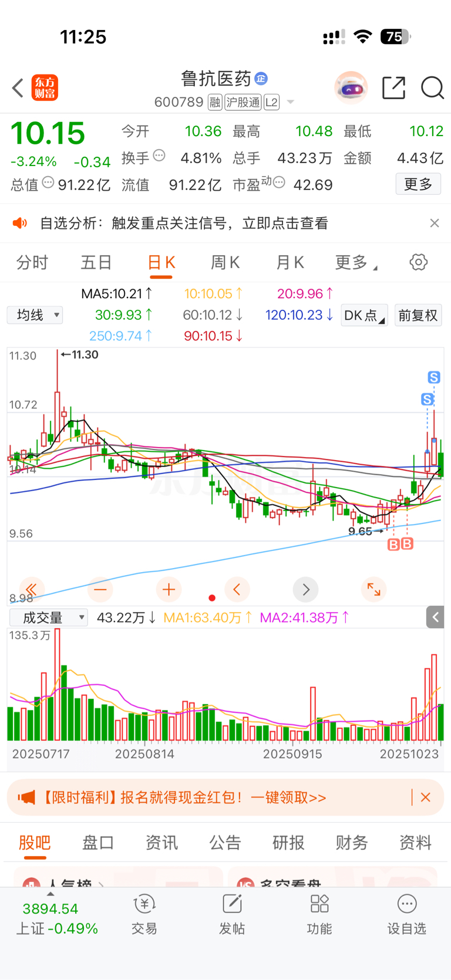Switch to the 五日 chart tab

[x=96, y=262]
